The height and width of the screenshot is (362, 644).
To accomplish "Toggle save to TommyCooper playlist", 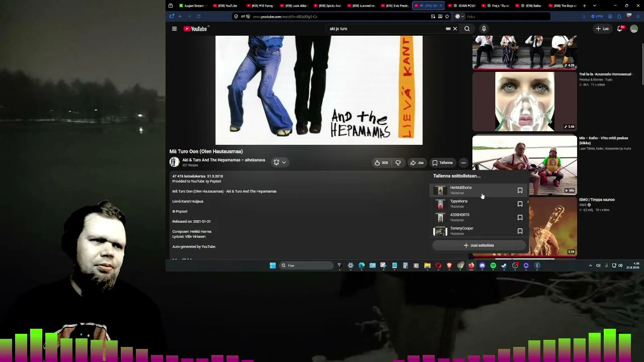I will (x=520, y=231).
